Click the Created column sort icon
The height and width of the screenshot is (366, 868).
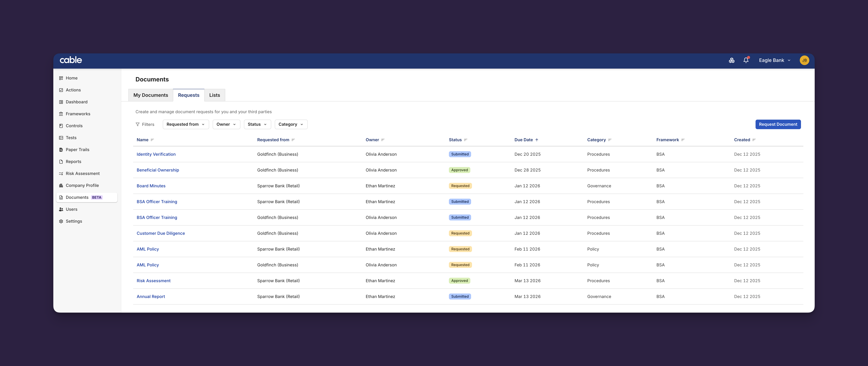pos(754,140)
